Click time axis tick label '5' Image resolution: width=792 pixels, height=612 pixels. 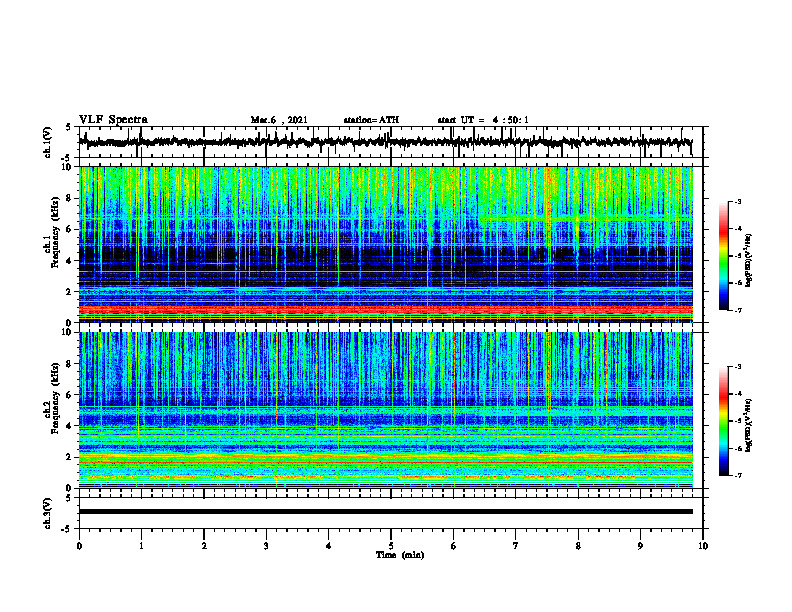391,545
